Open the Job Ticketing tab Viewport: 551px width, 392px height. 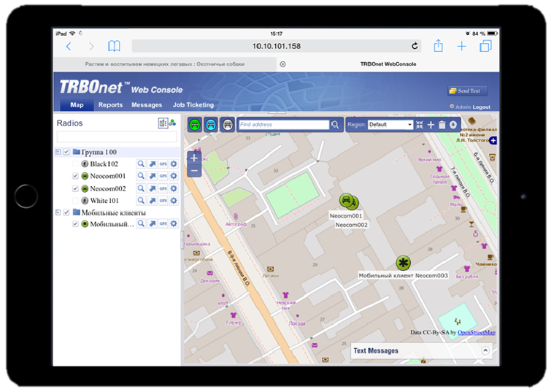(x=193, y=105)
